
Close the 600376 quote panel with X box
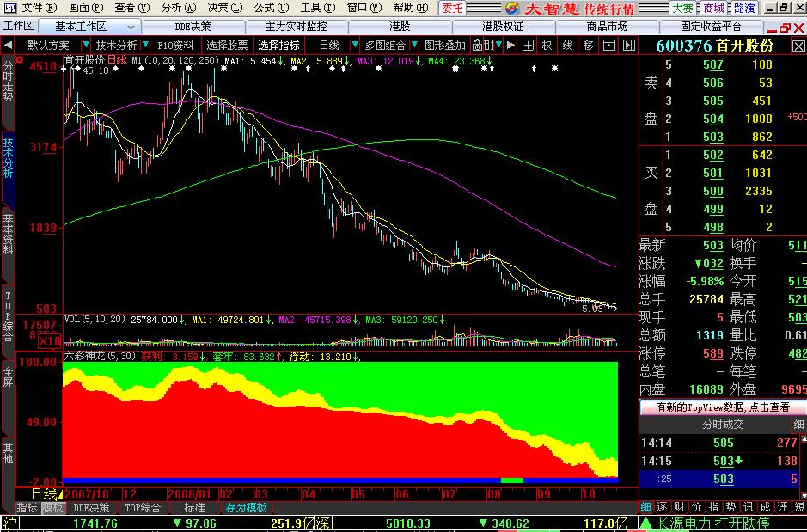point(798,46)
